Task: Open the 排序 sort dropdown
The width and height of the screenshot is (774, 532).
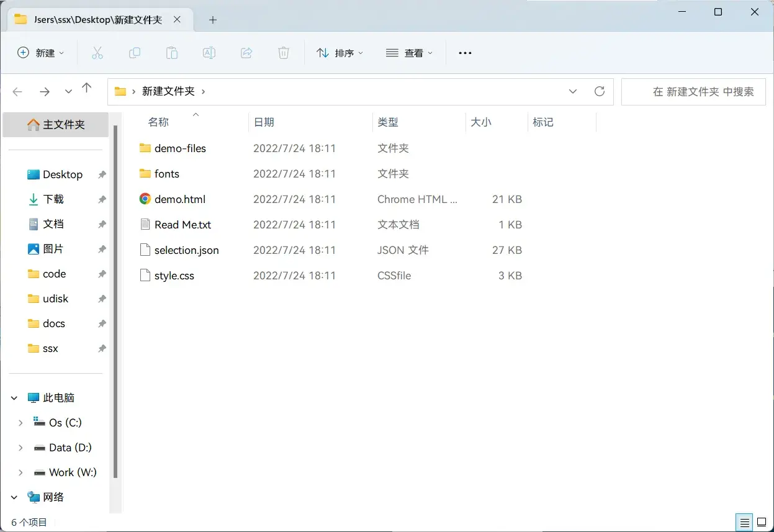Action: pyautogui.click(x=340, y=53)
